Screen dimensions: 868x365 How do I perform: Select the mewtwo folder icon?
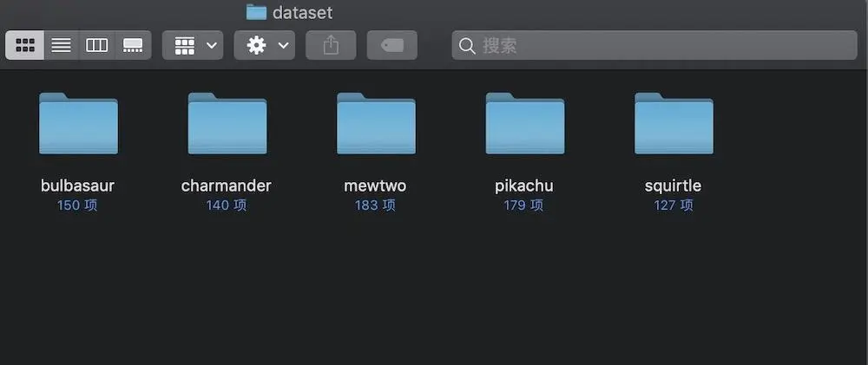pyautogui.click(x=376, y=123)
